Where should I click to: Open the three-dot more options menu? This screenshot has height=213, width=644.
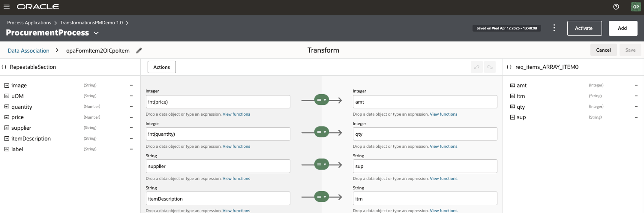tap(554, 28)
